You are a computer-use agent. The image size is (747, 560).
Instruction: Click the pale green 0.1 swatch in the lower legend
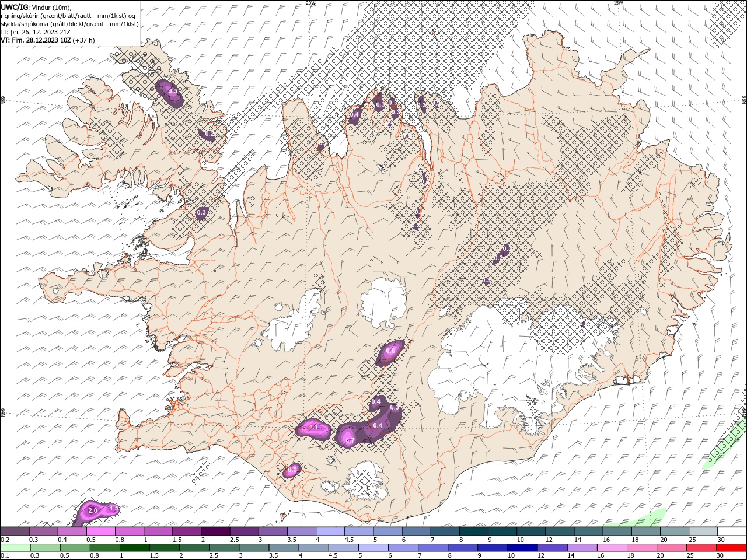15,548
